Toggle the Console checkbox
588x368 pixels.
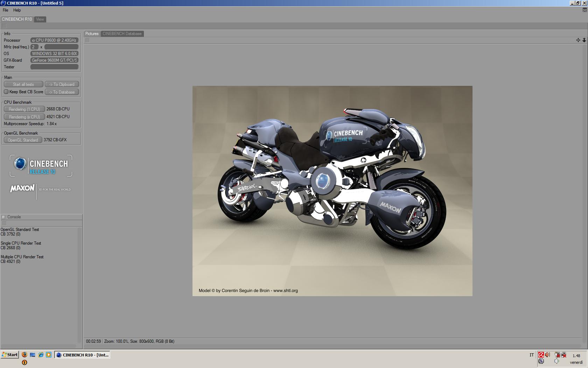3,217
